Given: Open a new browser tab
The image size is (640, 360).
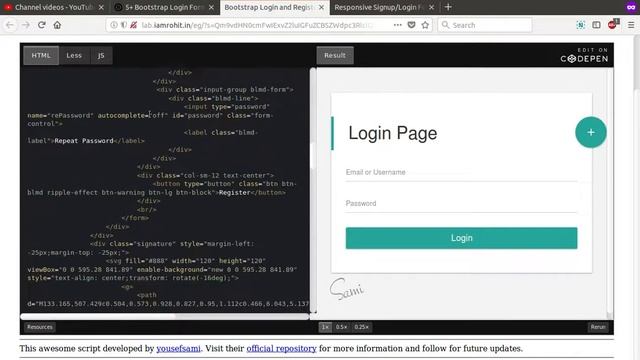Looking at the screenshot, I should (x=448, y=7).
